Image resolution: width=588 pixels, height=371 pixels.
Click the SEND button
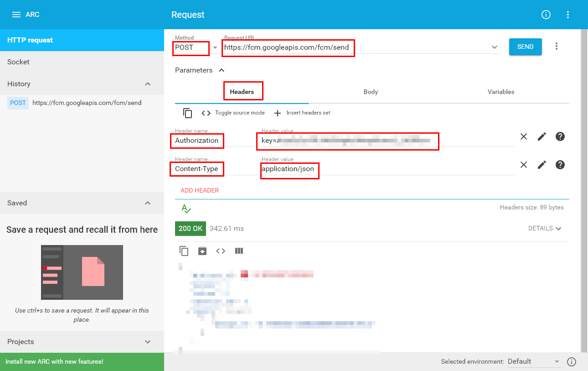(526, 47)
